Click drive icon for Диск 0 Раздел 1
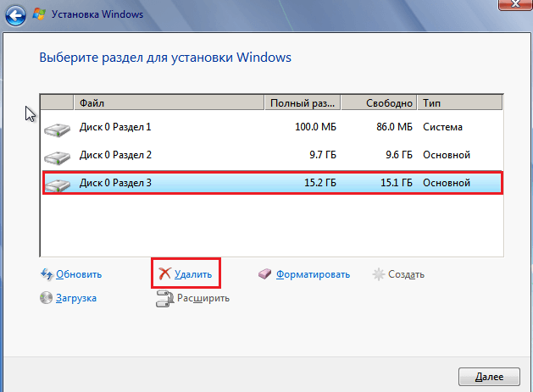This screenshot has width=533, height=392. (x=57, y=130)
